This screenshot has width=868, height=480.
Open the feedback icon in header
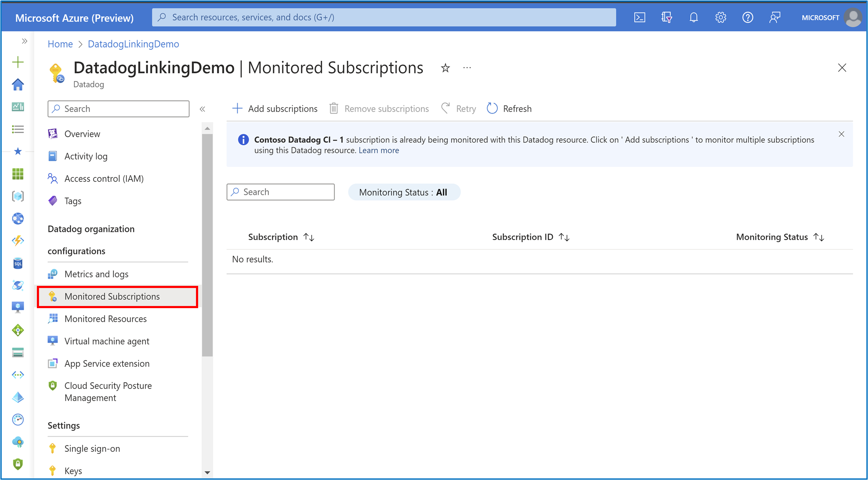775,18
